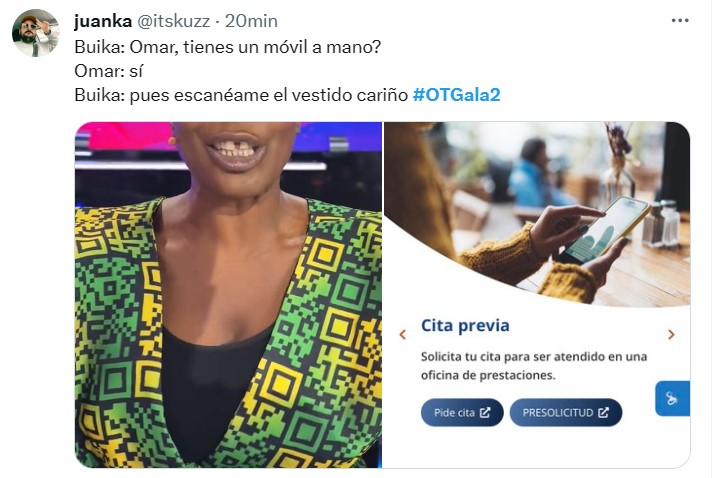This screenshot has width=720, height=478.
Task: Click the external link icon in Pide cita
Action: (x=485, y=412)
